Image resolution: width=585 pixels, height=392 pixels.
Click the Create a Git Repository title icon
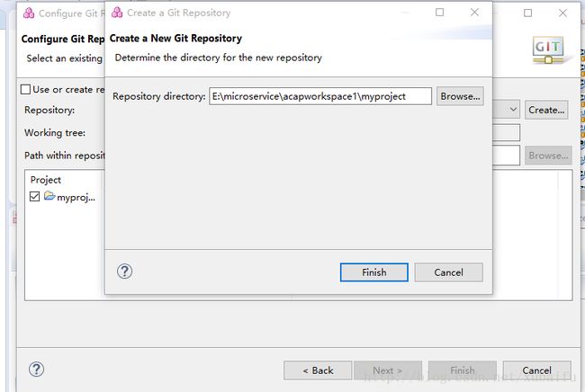click(x=117, y=13)
